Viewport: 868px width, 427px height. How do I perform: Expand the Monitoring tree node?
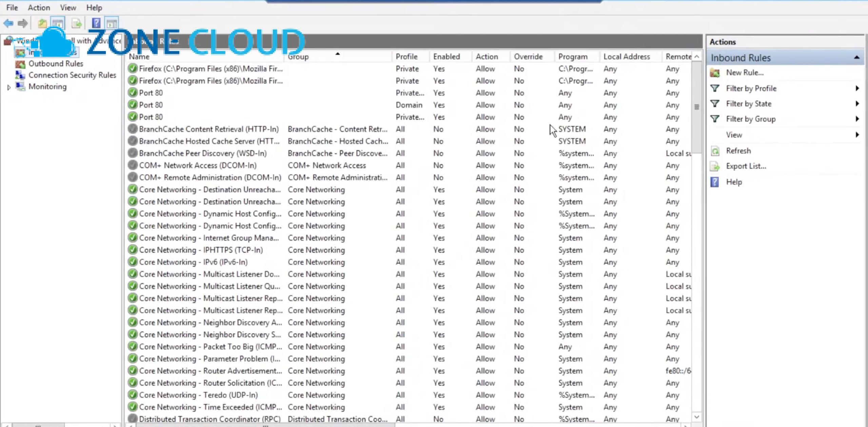pos(9,87)
